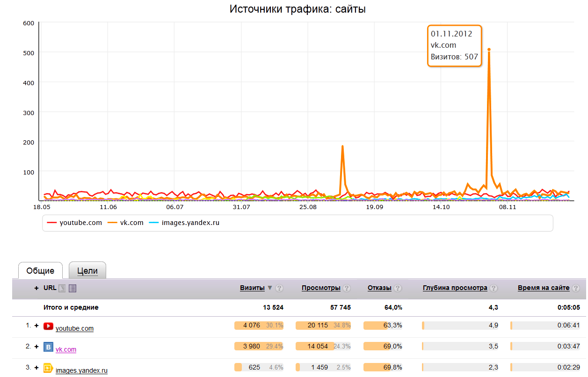Viewport: 588px width, 377px height.
Task: Click the 18.05 date label on the axis
Action: pos(42,207)
